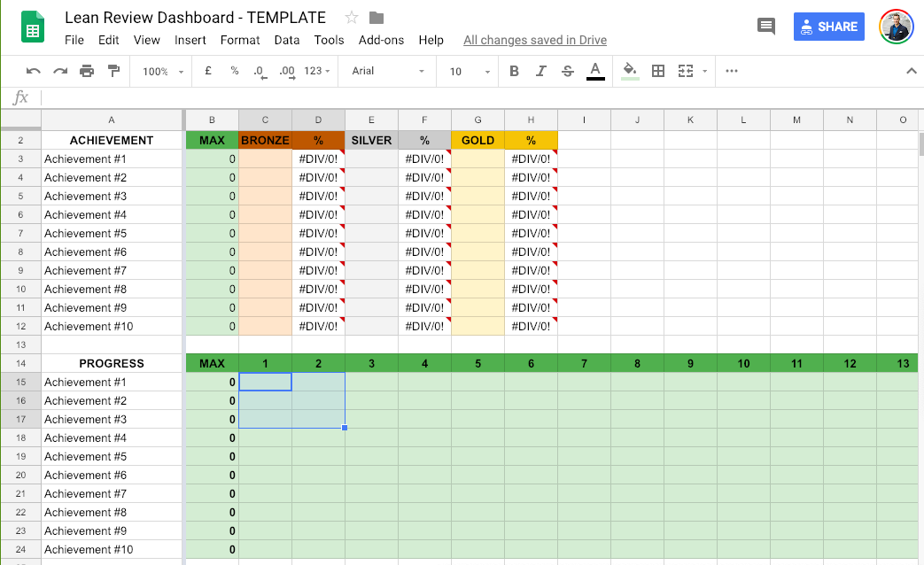Click progress column header 12
The image size is (924, 565).
(x=850, y=363)
